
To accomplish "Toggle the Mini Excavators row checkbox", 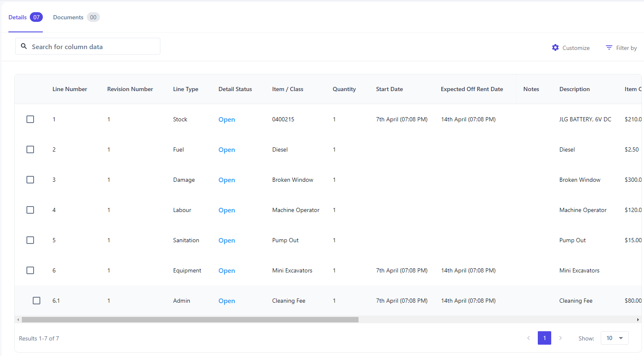I will [x=30, y=270].
